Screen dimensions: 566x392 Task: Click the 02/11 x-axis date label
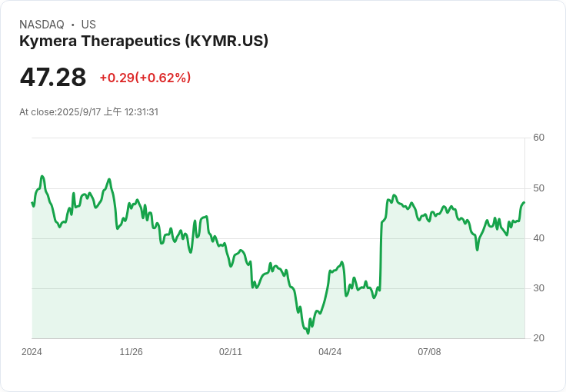coord(231,352)
